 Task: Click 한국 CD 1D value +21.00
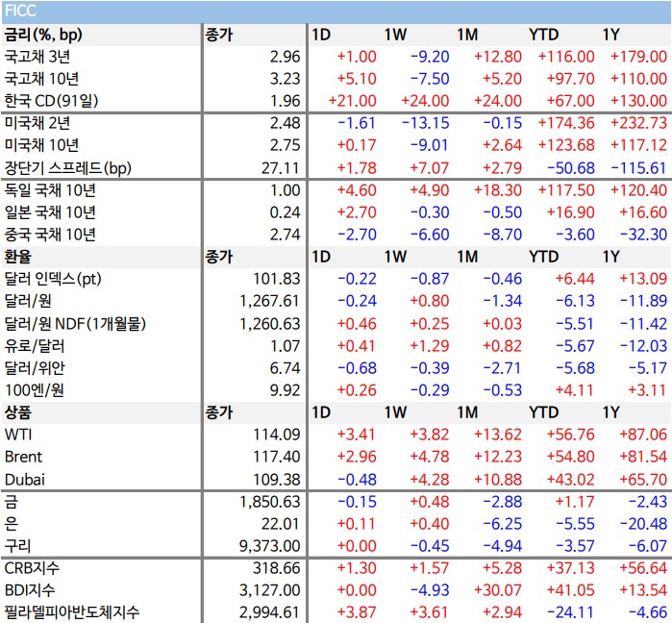pyautogui.click(x=352, y=101)
